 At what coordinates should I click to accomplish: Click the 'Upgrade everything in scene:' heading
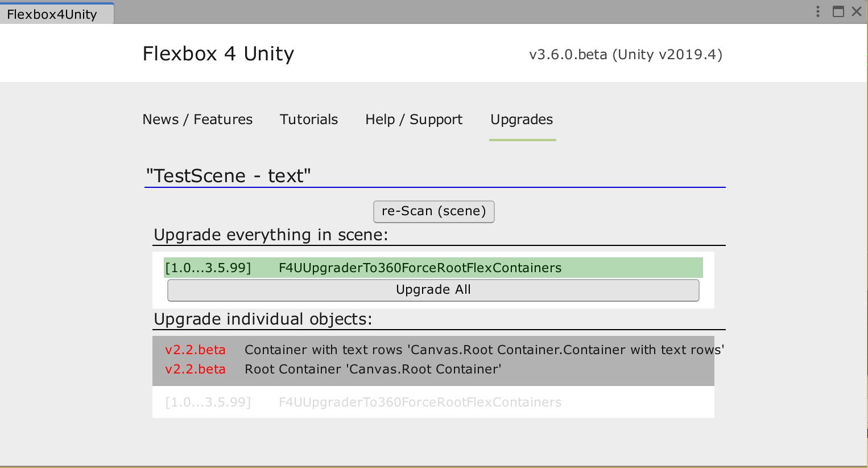pos(271,235)
